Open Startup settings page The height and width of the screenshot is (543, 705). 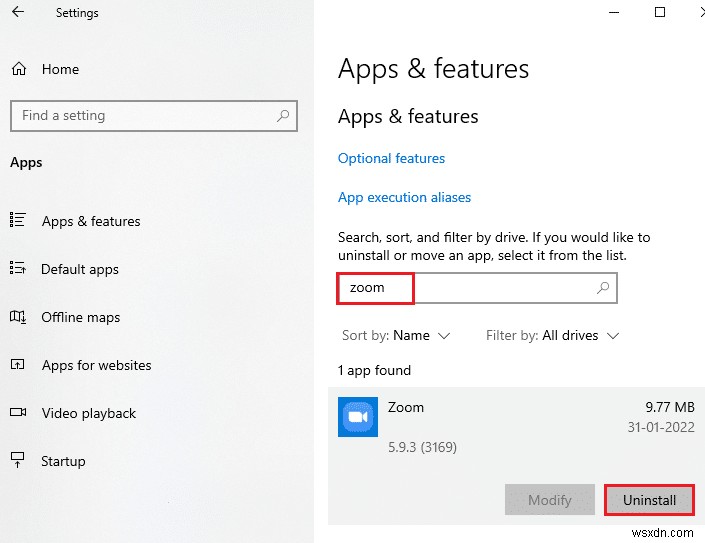[63, 461]
